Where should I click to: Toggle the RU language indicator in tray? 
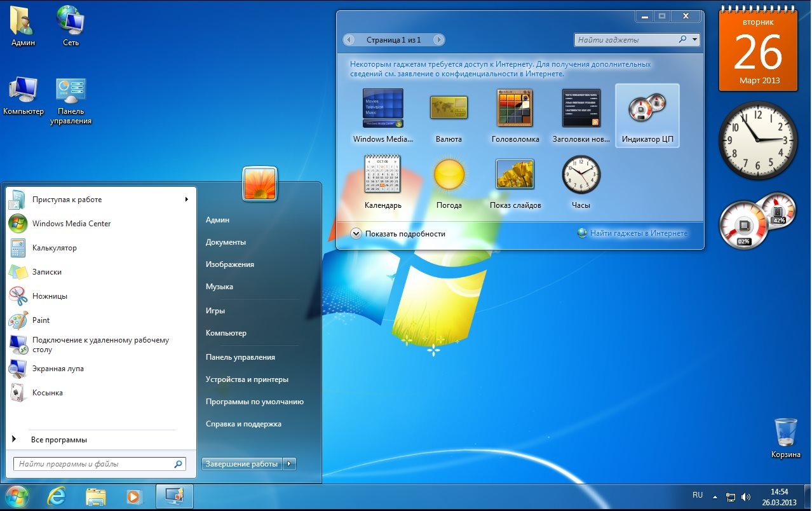pyautogui.click(x=697, y=494)
